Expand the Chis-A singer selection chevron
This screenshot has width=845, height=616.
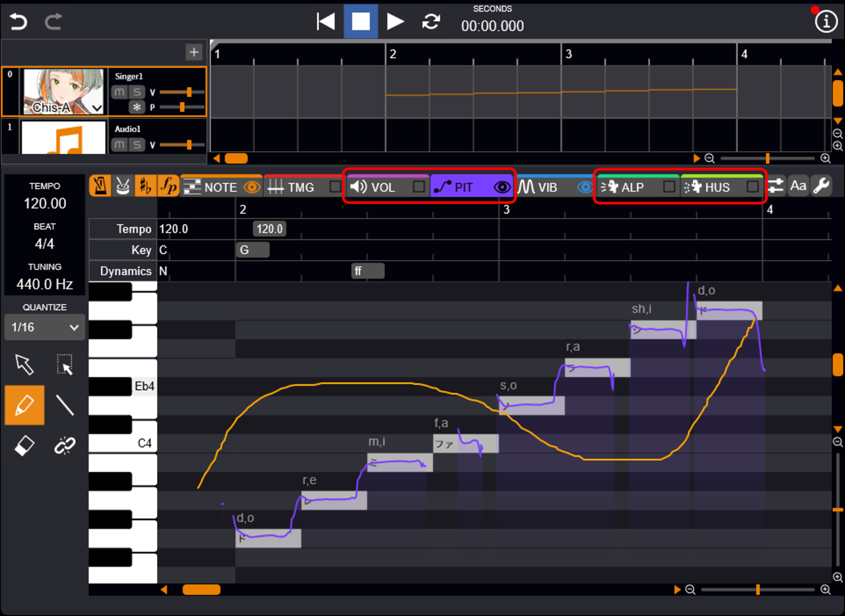[97, 108]
